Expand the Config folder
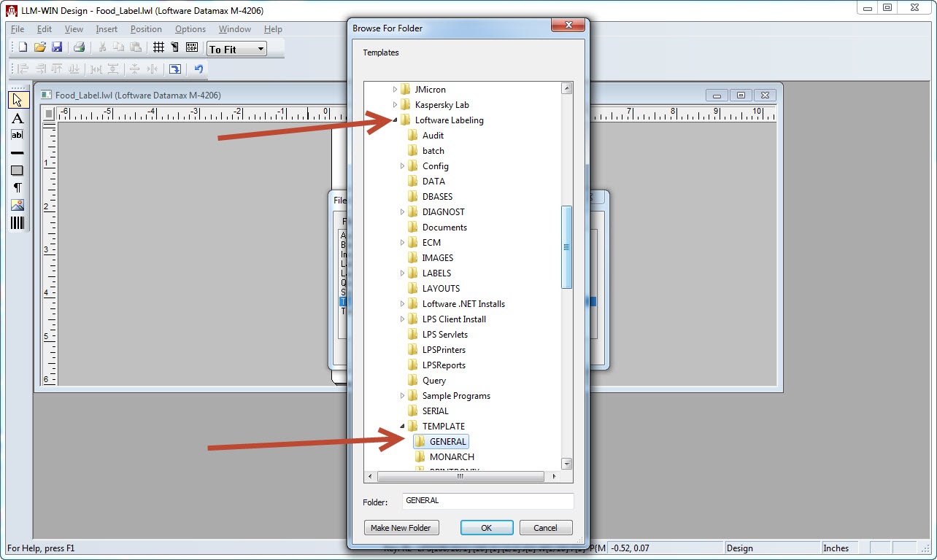The image size is (937, 560). click(403, 166)
